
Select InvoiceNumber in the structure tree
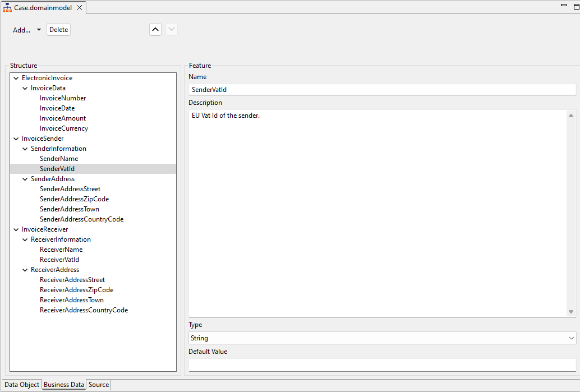pyautogui.click(x=63, y=98)
